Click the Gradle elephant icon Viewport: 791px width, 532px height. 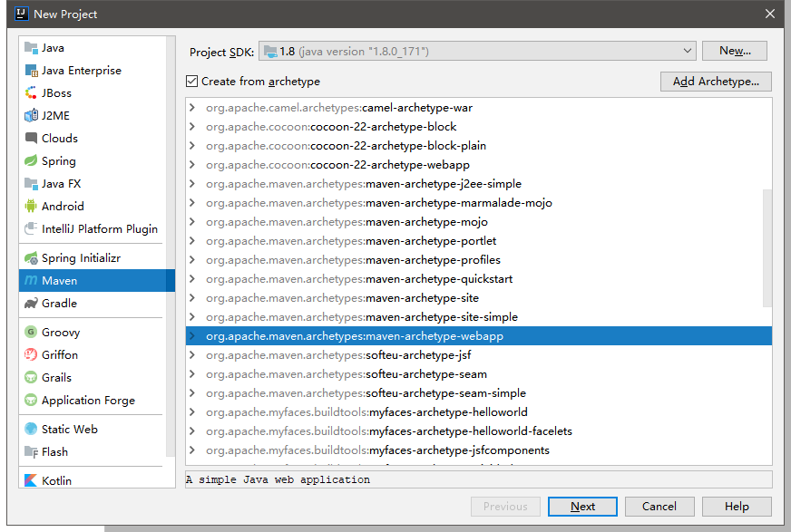click(x=31, y=304)
